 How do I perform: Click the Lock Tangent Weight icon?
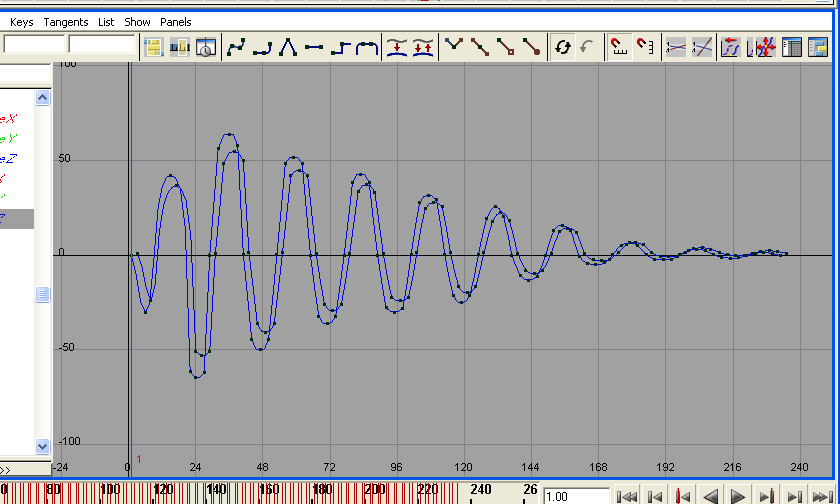tap(531, 47)
